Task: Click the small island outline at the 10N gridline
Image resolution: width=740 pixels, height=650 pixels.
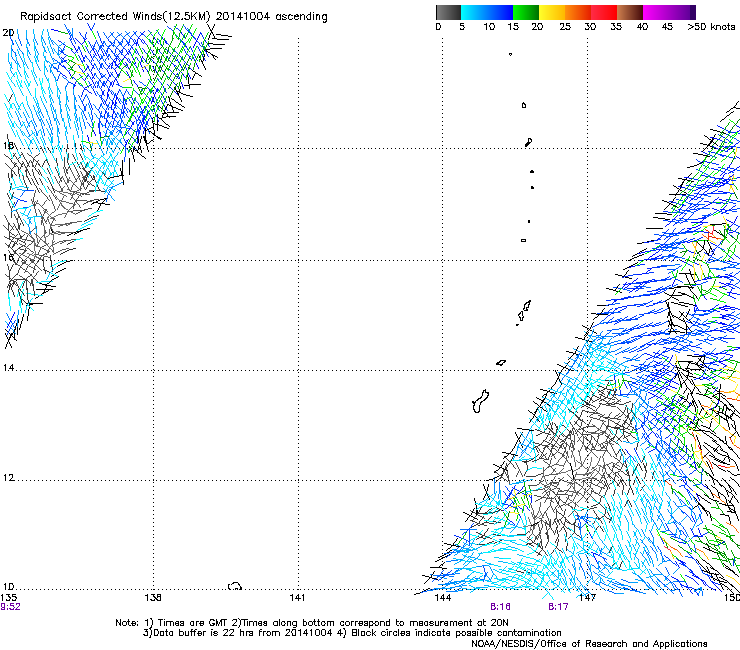Action: click(x=235, y=586)
